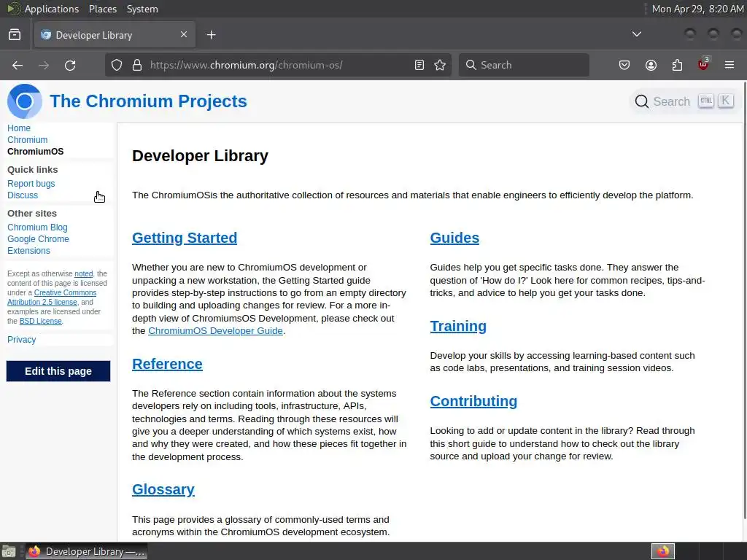Open the System menu
This screenshot has width=747, height=560.
pos(142,9)
